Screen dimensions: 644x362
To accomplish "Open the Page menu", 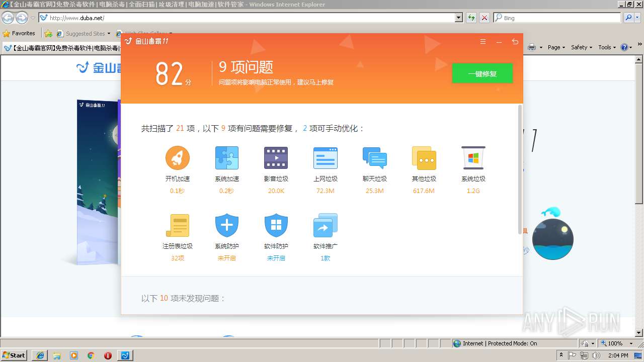I will [556, 47].
